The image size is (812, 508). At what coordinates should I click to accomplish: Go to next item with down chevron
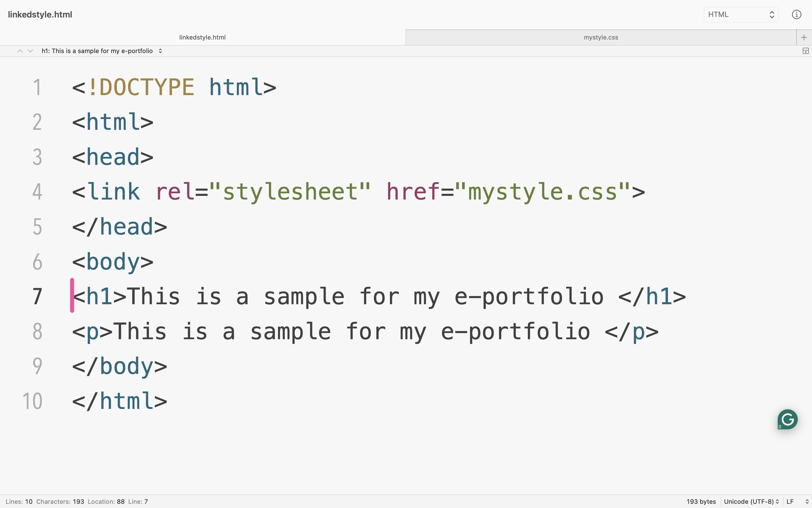tap(30, 51)
